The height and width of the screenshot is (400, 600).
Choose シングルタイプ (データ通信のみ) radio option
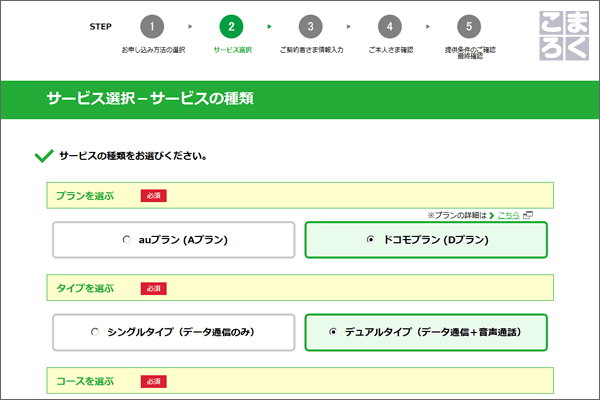(95, 332)
